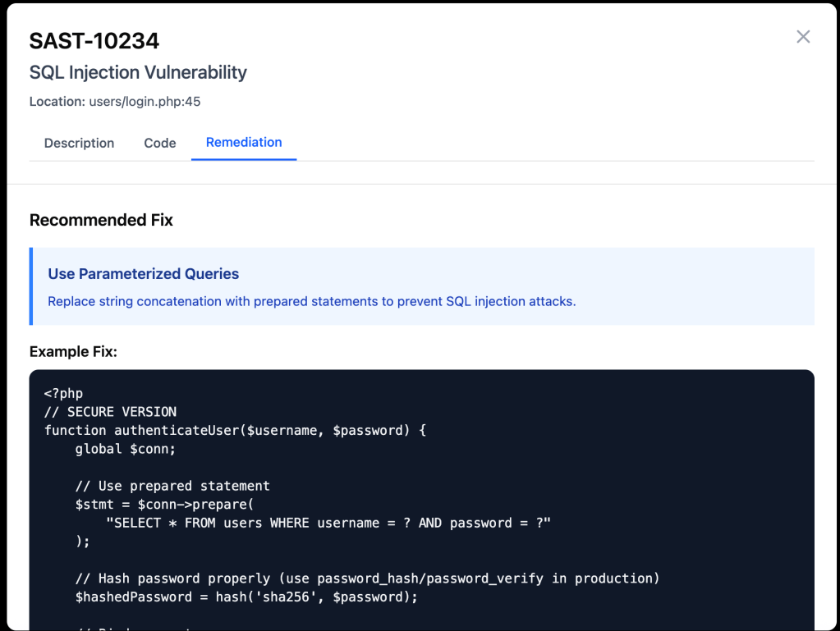Click the Hash password properly comment
The height and width of the screenshot is (631, 840).
coord(367,578)
